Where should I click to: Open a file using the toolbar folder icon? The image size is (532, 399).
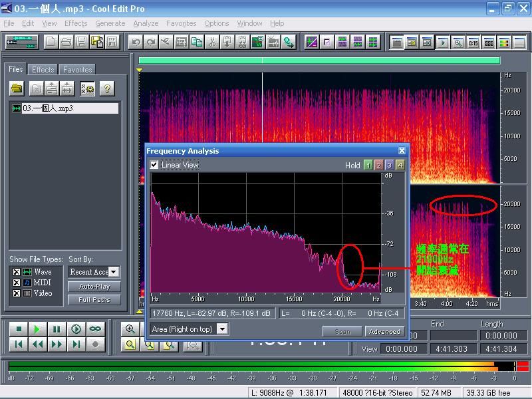[66, 42]
